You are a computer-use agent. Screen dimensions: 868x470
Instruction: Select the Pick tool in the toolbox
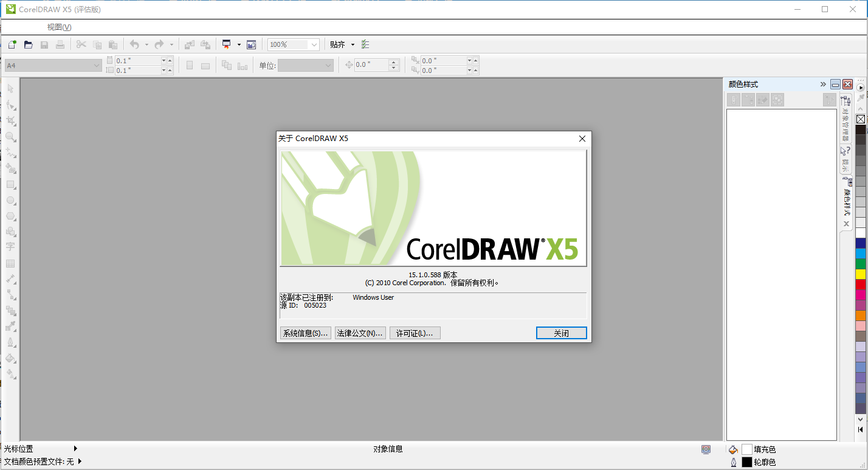[x=10, y=89]
